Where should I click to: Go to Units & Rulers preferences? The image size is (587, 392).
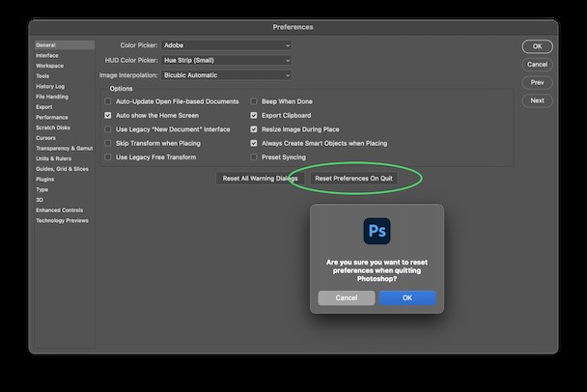pyautogui.click(x=53, y=158)
